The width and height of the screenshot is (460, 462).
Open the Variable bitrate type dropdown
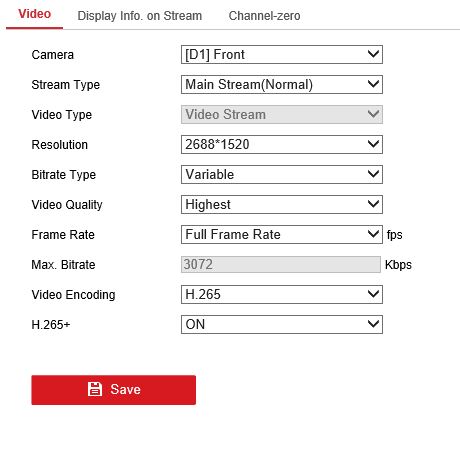(282, 174)
